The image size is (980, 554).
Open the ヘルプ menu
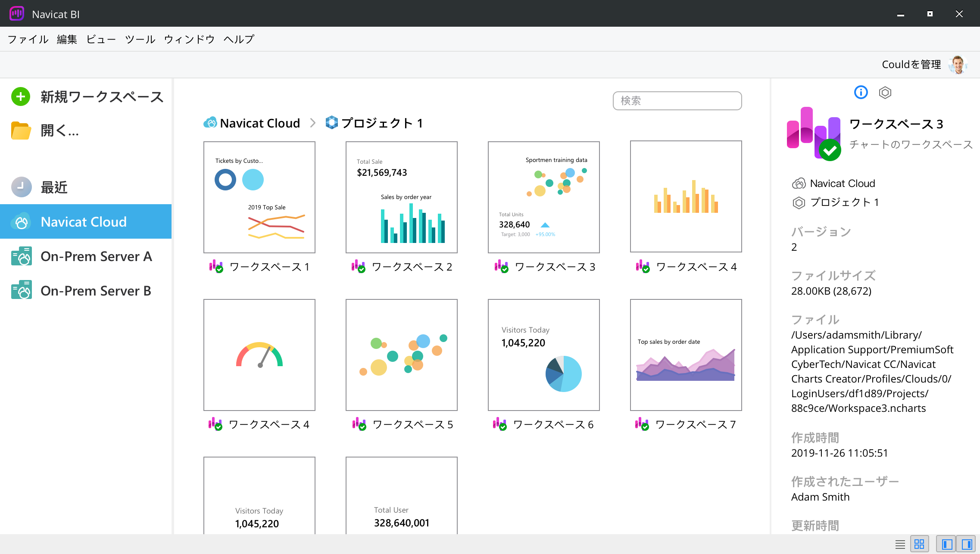coord(239,39)
